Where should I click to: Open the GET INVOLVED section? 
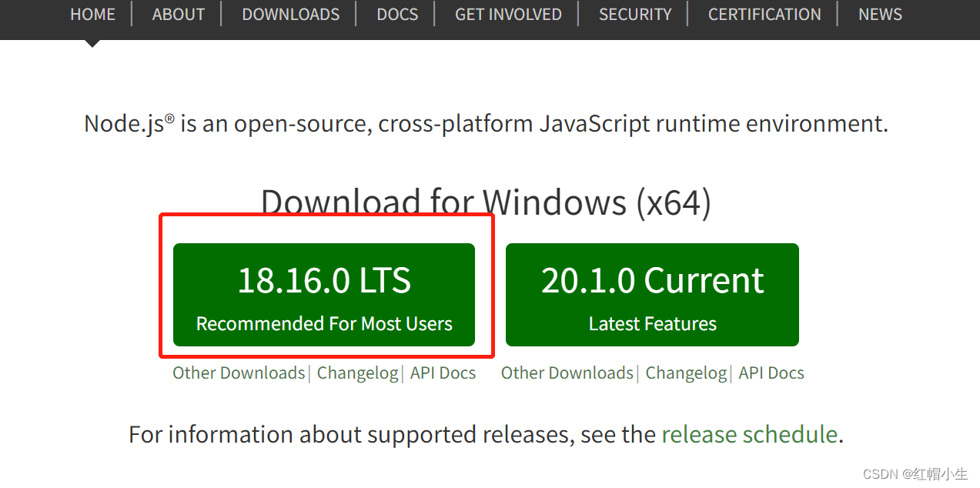(508, 15)
